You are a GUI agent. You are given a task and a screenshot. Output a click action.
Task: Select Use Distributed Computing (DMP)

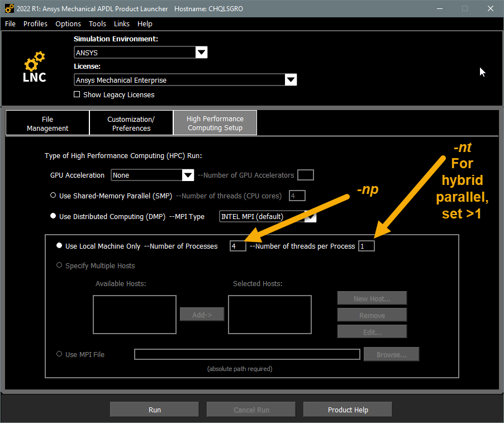point(53,216)
